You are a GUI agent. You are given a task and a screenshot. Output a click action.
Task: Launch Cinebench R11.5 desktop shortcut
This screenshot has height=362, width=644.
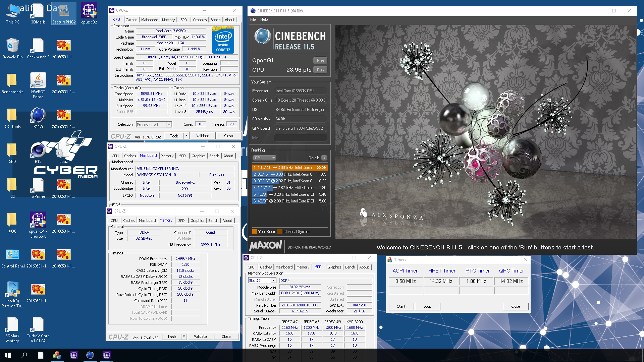(x=38, y=118)
